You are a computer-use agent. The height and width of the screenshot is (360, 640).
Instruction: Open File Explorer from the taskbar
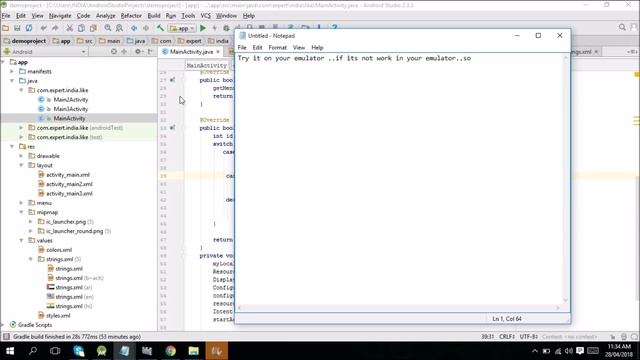click(193, 351)
